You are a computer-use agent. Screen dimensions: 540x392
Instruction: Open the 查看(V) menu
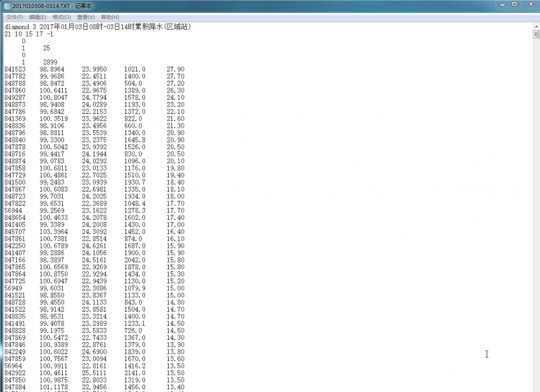(x=86, y=17)
